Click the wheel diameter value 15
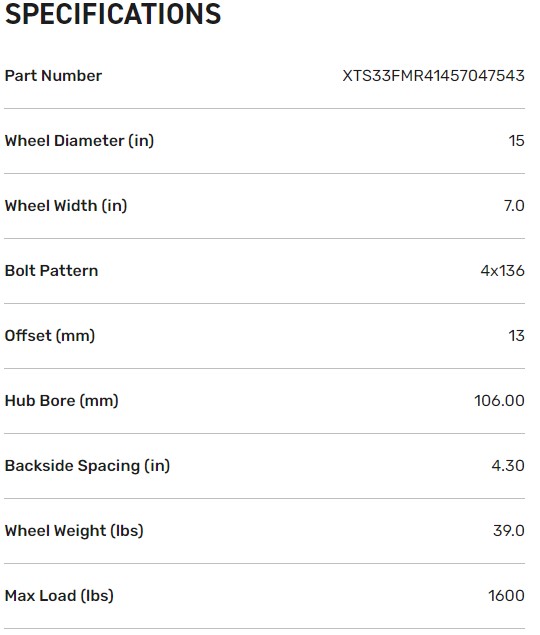The height and width of the screenshot is (635, 540). pyautogui.click(x=517, y=141)
